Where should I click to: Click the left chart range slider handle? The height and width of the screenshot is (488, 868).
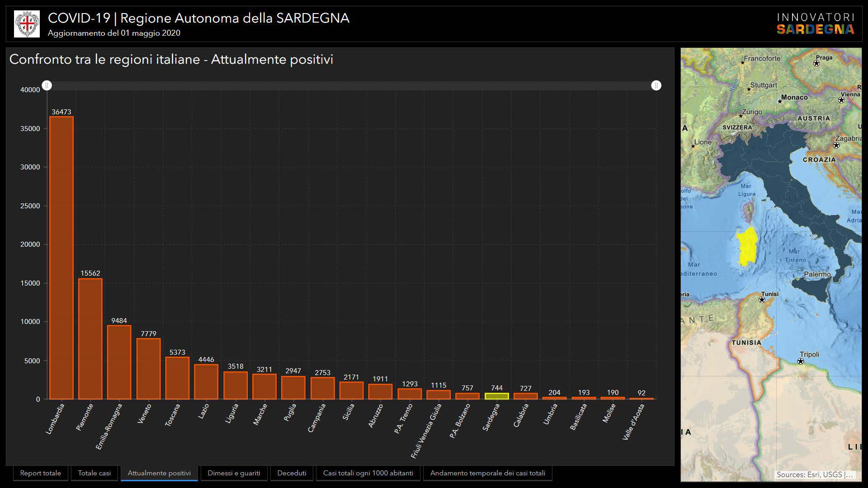47,85
